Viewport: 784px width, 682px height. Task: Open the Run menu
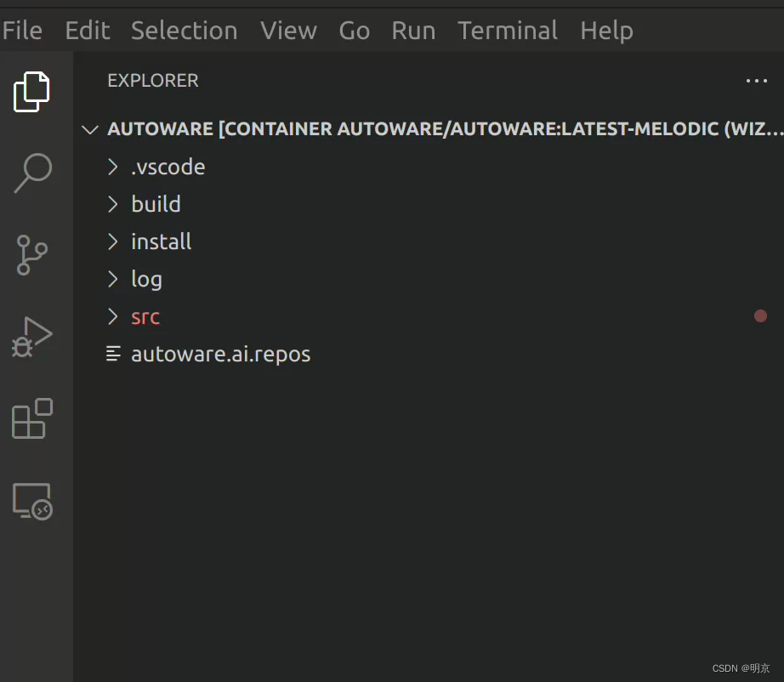[x=413, y=31]
